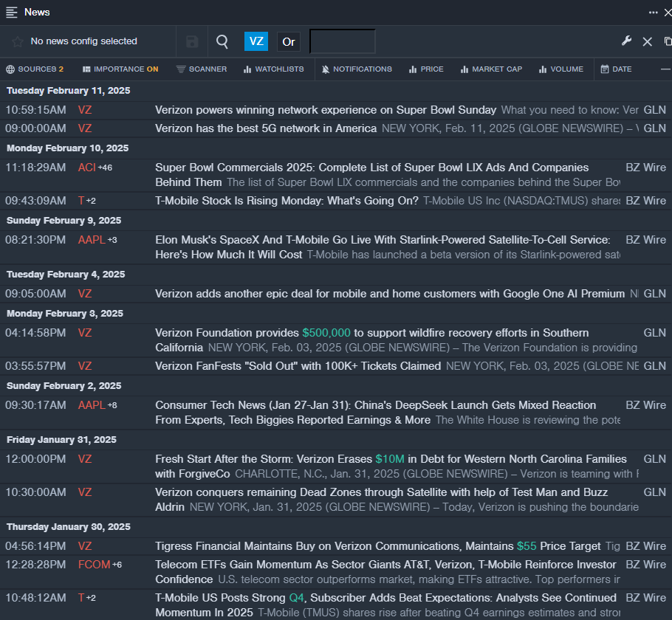Click GLN source on 09:05:00AM row
Image resolution: width=672 pixels, height=620 pixels.
(x=655, y=294)
